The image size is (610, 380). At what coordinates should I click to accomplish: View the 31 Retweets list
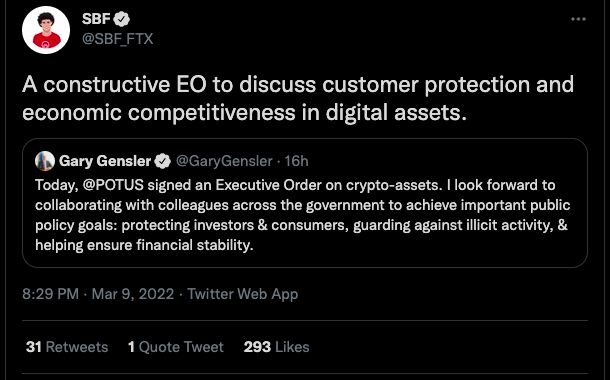click(67, 347)
